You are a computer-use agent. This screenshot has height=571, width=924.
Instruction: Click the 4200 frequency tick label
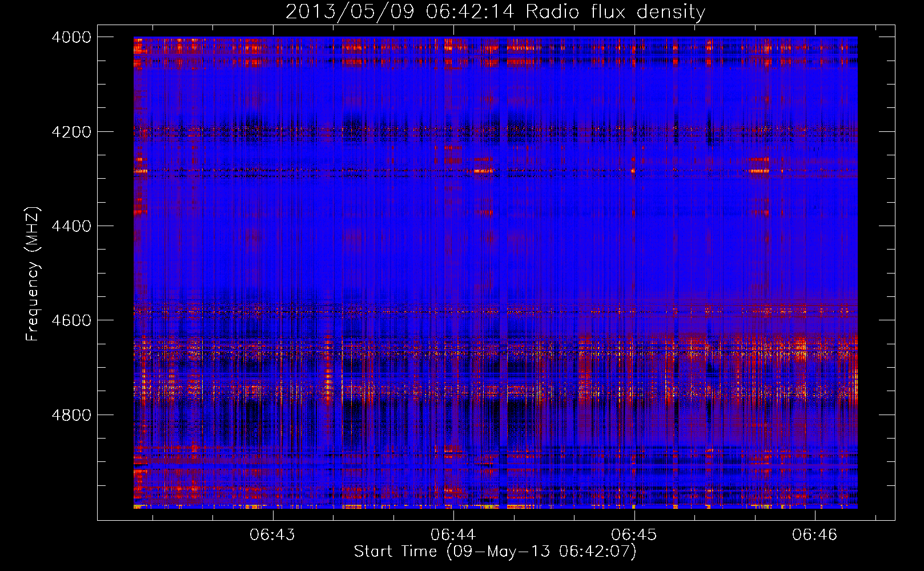(71, 132)
